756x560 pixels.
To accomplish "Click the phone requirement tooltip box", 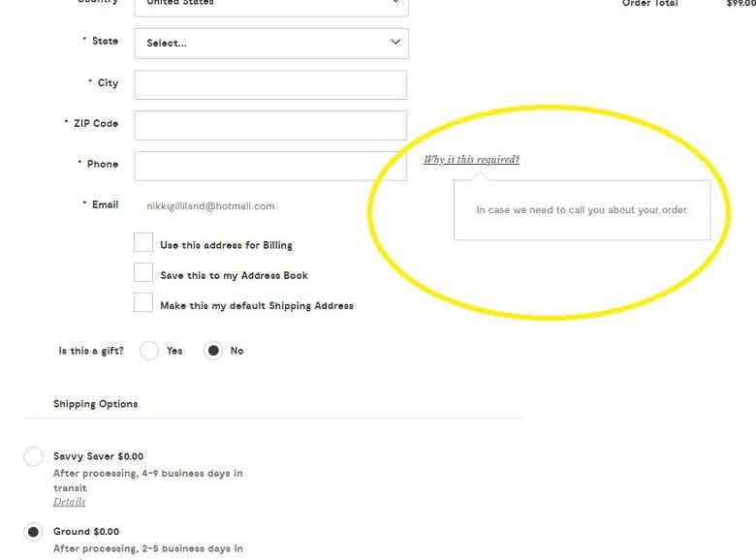I will tap(582, 210).
